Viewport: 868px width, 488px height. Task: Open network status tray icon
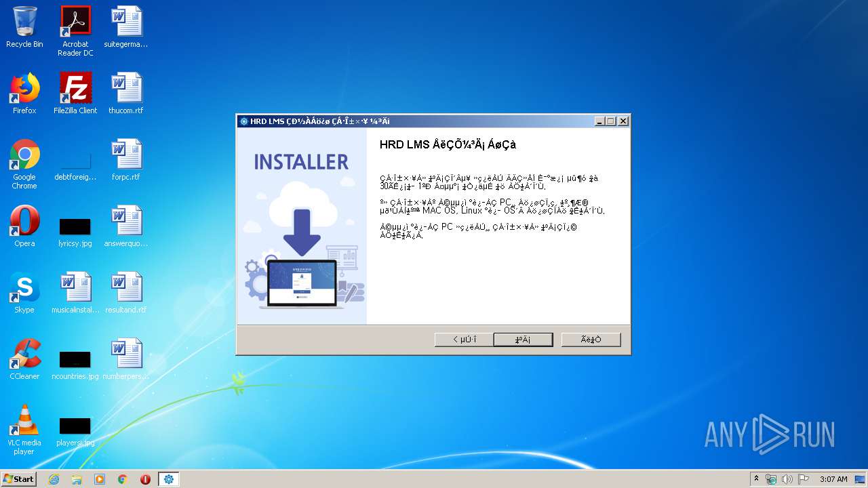click(771, 479)
